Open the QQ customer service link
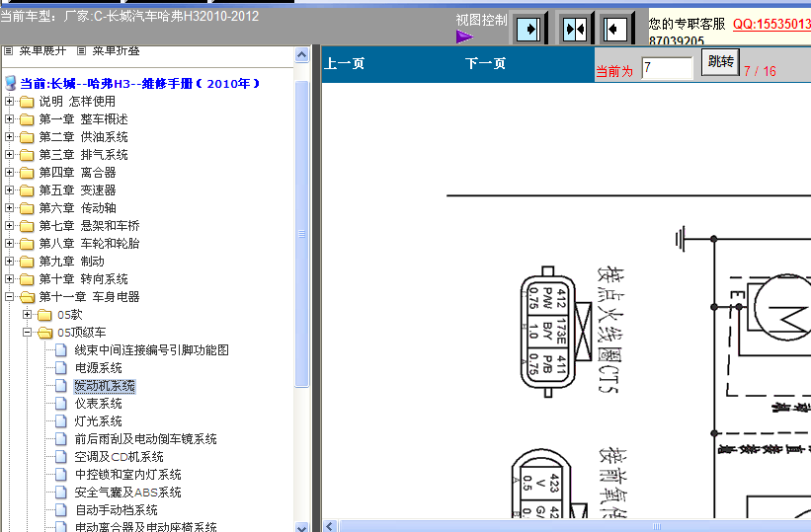Viewport: 811px width, 532px height. (771, 24)
